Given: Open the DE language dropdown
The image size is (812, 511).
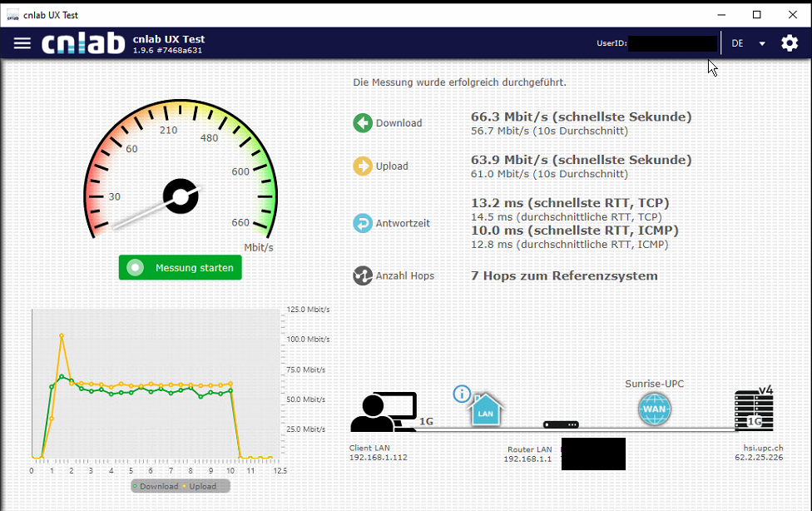Looking at the screenshot, I should coord(748,43).
